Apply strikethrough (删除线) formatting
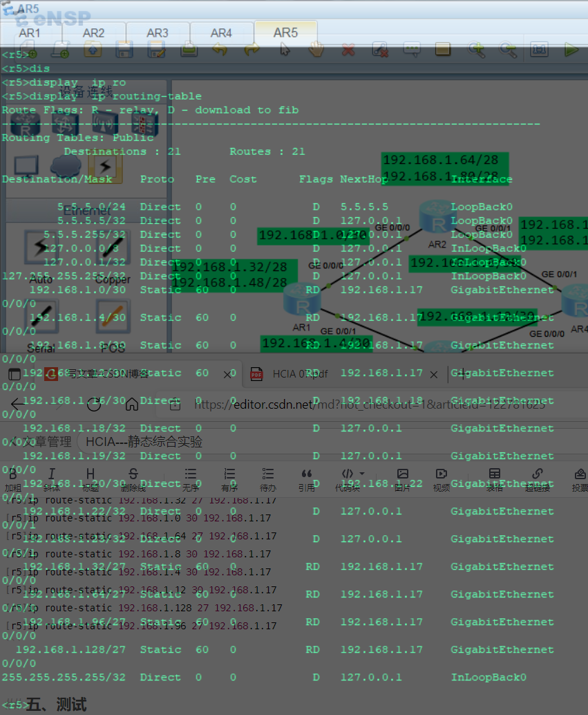The height and width of the screenshot is (715, 588). coord(133,480)
